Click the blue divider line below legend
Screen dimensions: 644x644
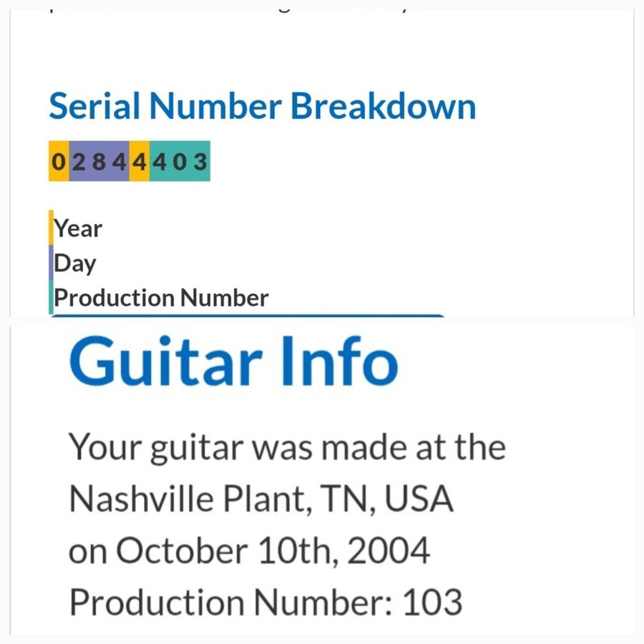248,316
